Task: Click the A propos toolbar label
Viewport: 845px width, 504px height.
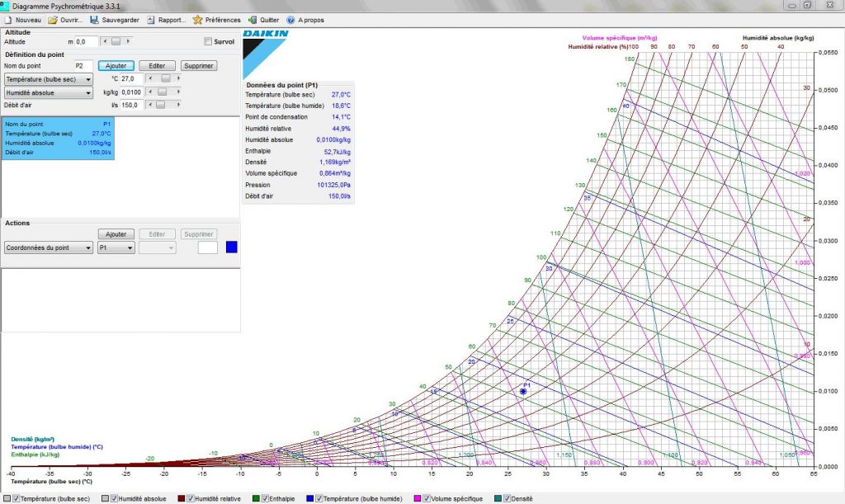Action: click(x=311, y=20)
